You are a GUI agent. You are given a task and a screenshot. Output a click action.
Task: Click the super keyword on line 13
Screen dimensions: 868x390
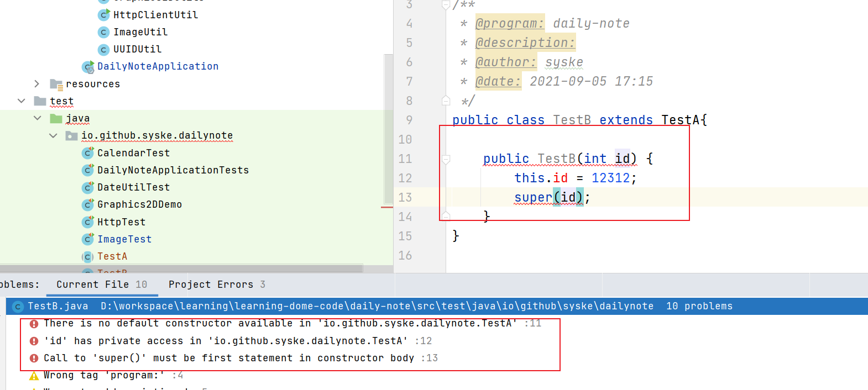[x=533, y=197]
